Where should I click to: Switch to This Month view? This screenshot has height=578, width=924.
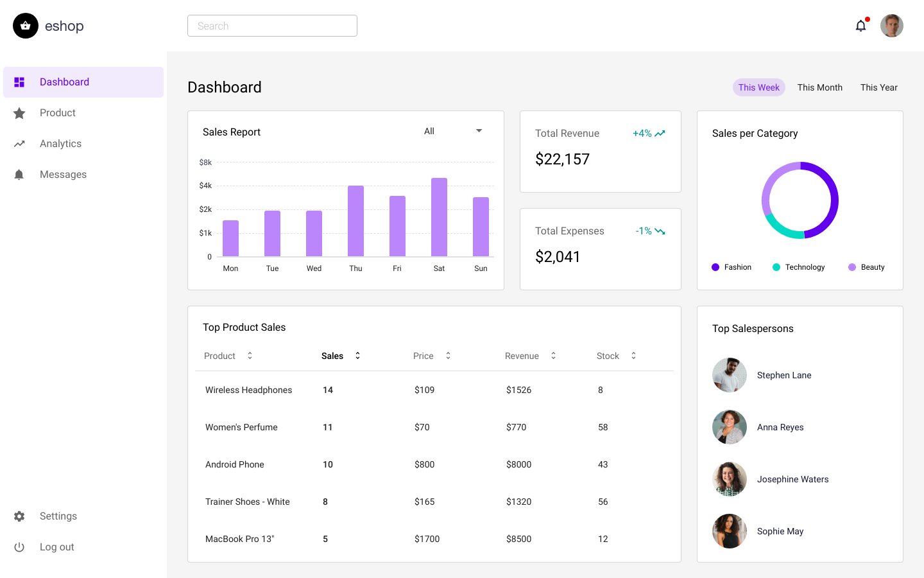tap(819, 87)
